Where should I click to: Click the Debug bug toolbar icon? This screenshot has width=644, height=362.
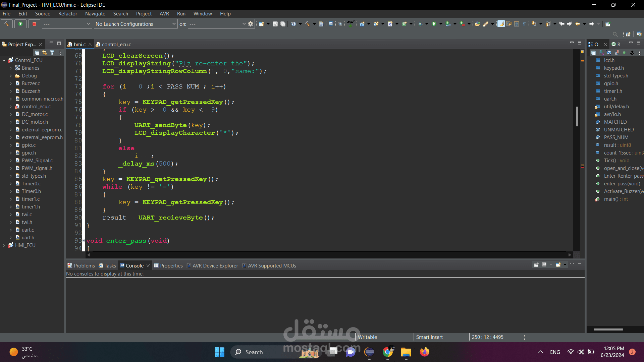pos(420,24)
